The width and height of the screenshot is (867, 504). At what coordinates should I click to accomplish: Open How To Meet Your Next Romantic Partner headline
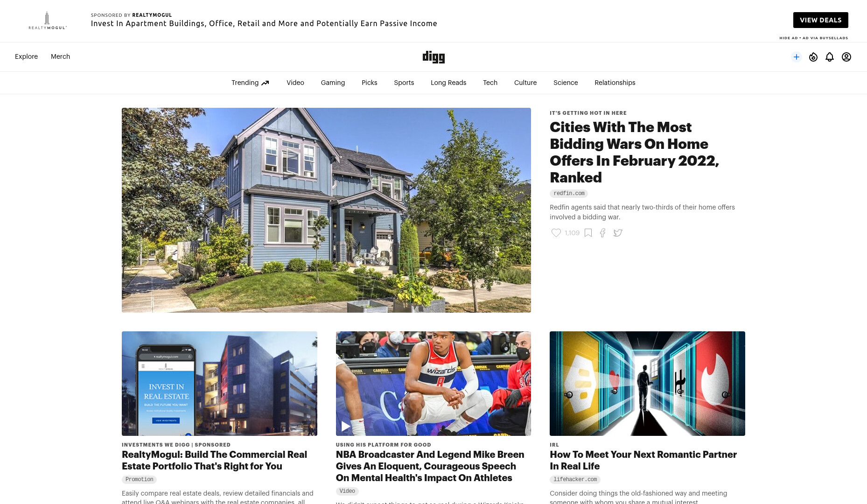643,460
